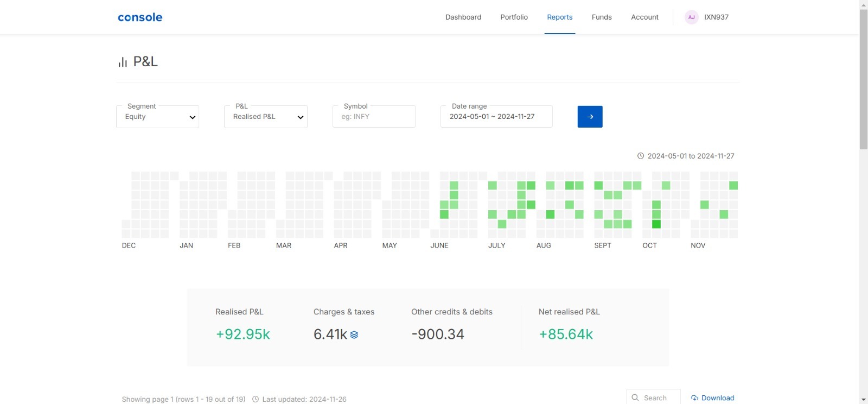Image resolution: width=868 pixels, height=404 pixels.
Task: Open the Funds page
Action: click(x=602, y=17)
